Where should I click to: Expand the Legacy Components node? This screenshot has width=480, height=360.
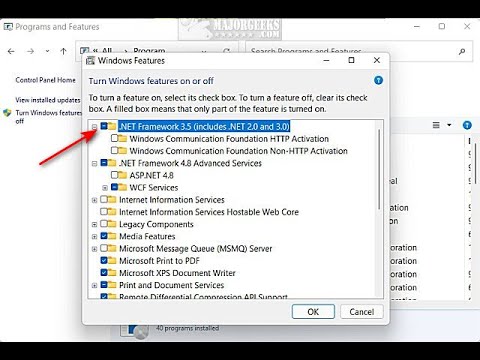[95, 224]
